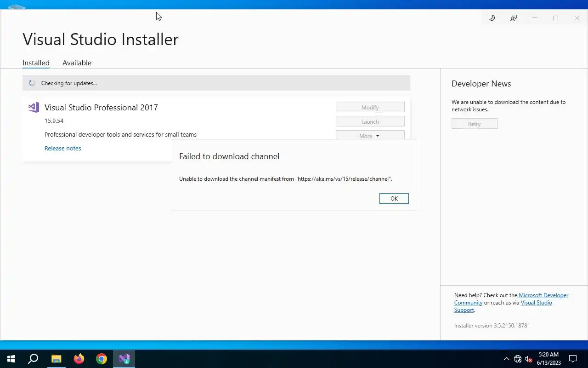
Task: Open the Microsoft Developer Community link
Action: tap(511, 299)
